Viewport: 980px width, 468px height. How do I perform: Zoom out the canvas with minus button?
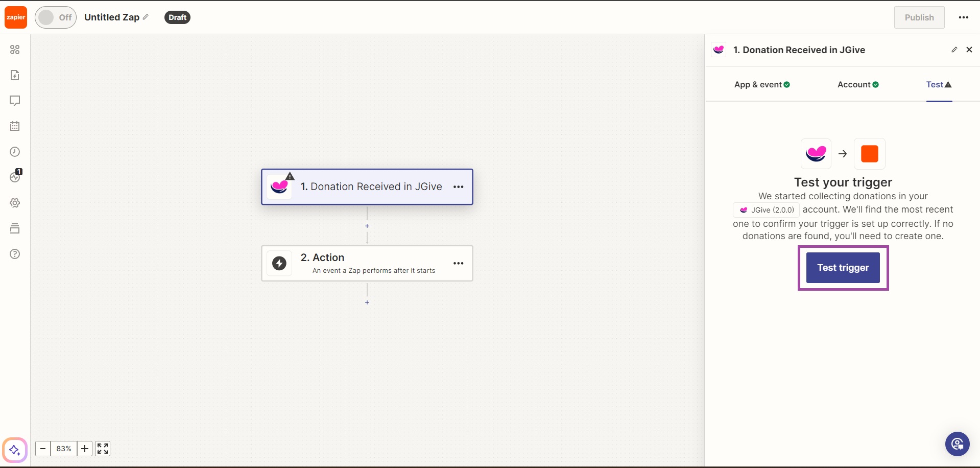[x=43, y=449]
